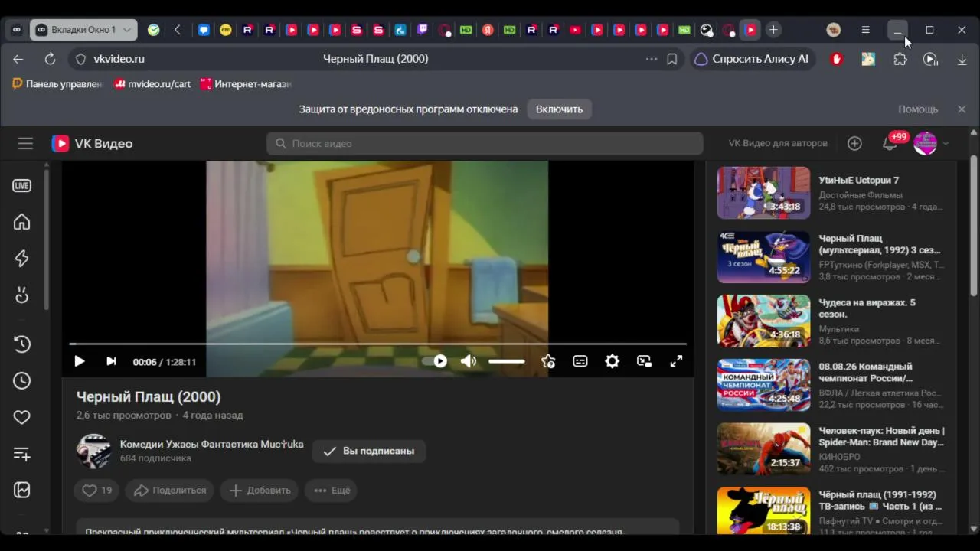Enter fullscreen video mode
This screenshot has width=980, height=551.
click(x=676, y=361)
